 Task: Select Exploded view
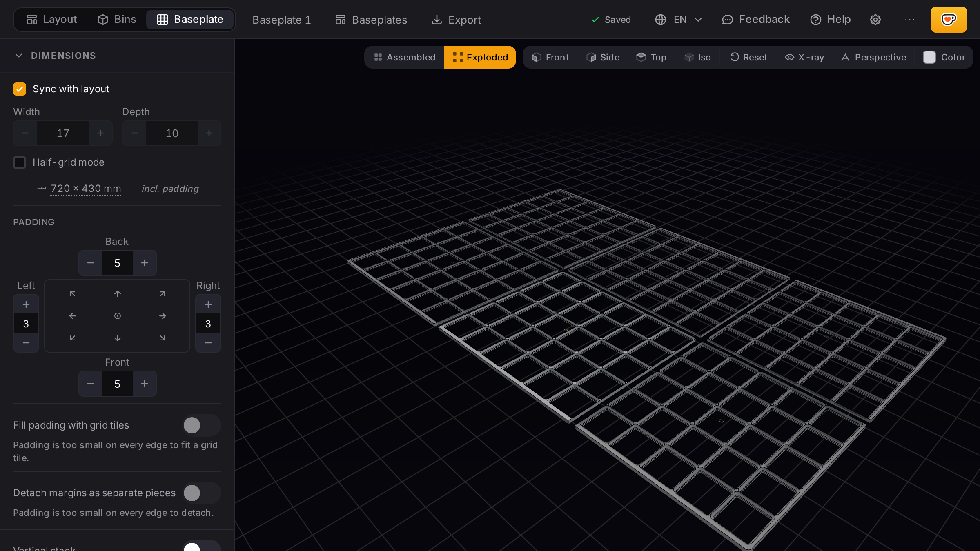[480, 57]
